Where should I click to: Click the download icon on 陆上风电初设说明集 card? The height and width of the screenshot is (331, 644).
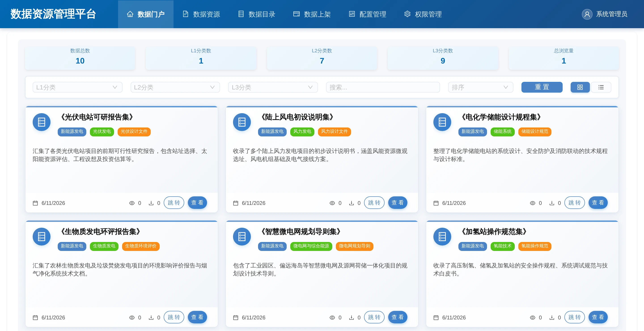point(351,203)
